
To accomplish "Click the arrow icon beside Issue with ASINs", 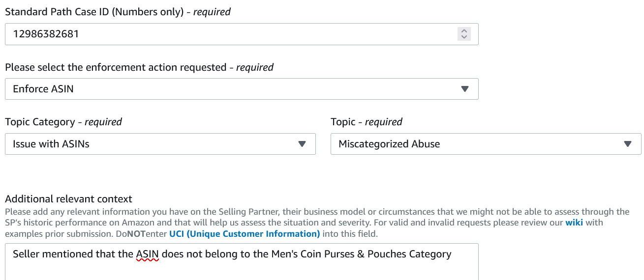I will [x=302, y=144].
